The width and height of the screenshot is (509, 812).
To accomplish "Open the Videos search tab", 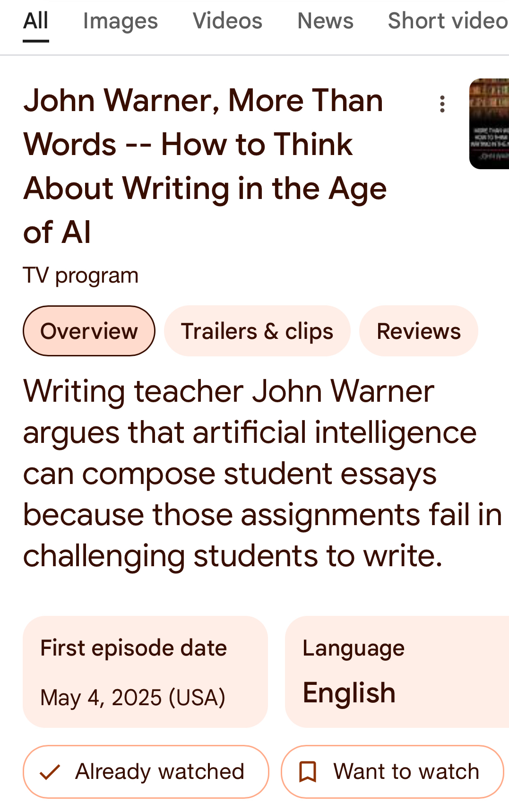I will pyautogui.click(x=227, y=21).
